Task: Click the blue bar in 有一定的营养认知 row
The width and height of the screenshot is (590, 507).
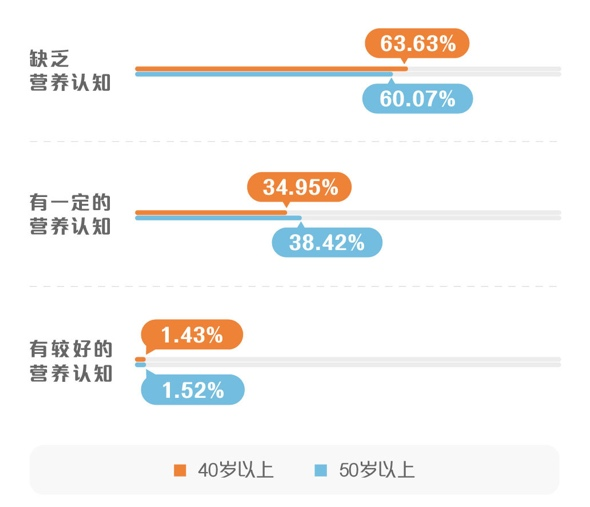Action: tap(218, 218)
